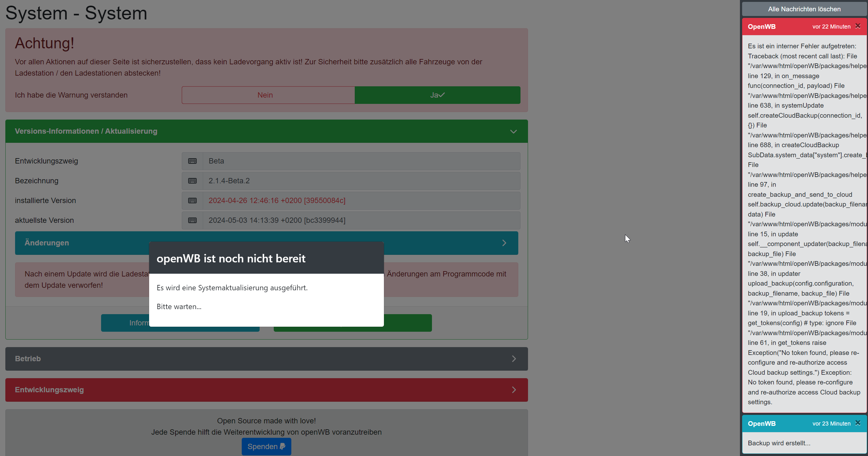Click keyboard icon beside Entwicklungszweig Beta field
Image resolution: width=868 pixels, height=456 pixels.
(x=192, y=161)
